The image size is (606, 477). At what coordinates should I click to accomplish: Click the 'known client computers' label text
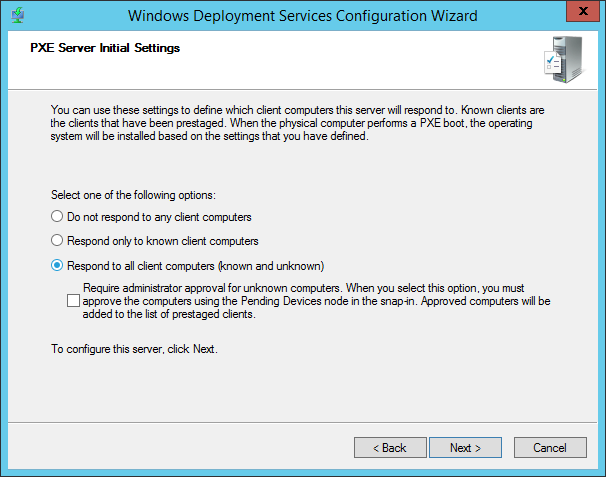point(201,241)
